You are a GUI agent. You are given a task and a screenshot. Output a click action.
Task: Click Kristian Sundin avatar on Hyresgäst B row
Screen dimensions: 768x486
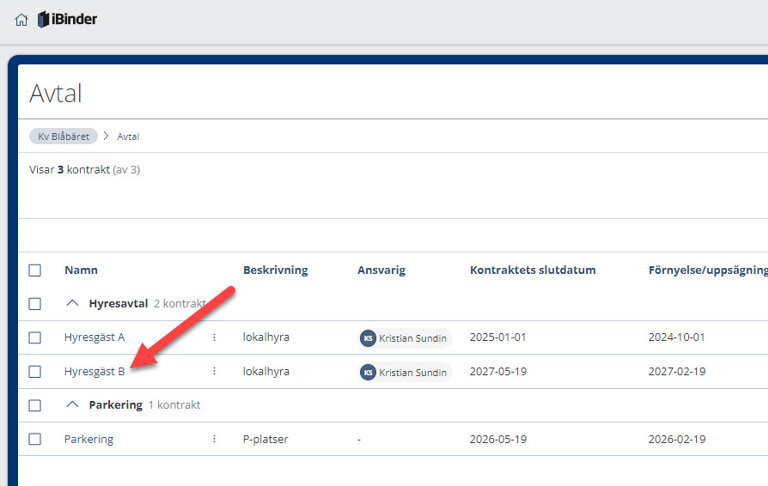[368, 372]
